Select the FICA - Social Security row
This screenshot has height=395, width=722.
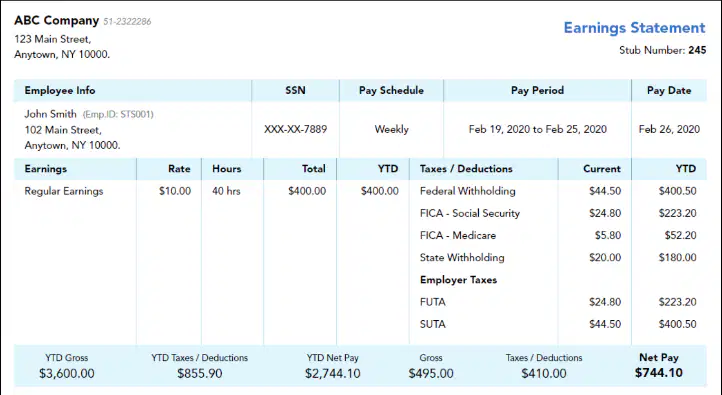pyautogui.click(x=558, y=213)
